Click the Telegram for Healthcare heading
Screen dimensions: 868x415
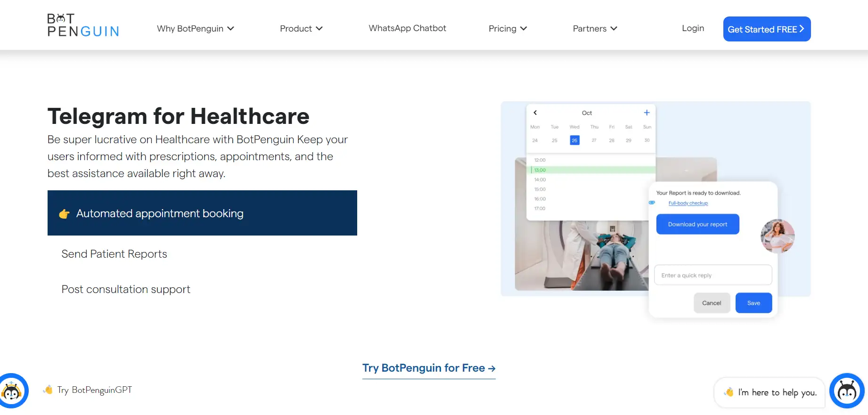[179, 116]
